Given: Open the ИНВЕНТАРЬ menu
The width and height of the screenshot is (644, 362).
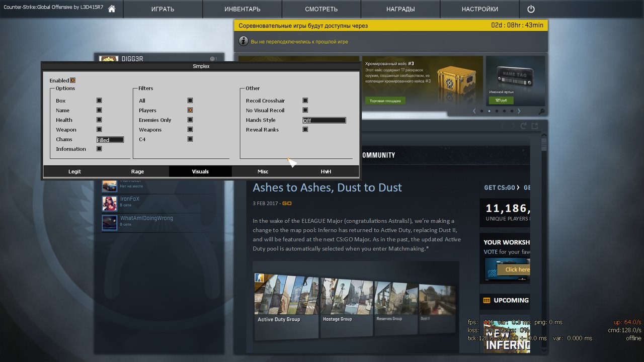Looking at the screenshot, I should 243,9.
